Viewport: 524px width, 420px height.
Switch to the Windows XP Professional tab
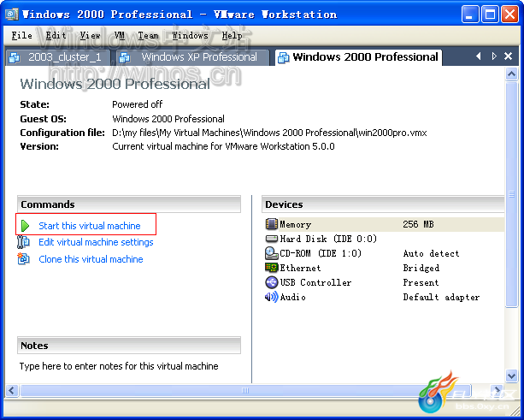pos(192,57)
